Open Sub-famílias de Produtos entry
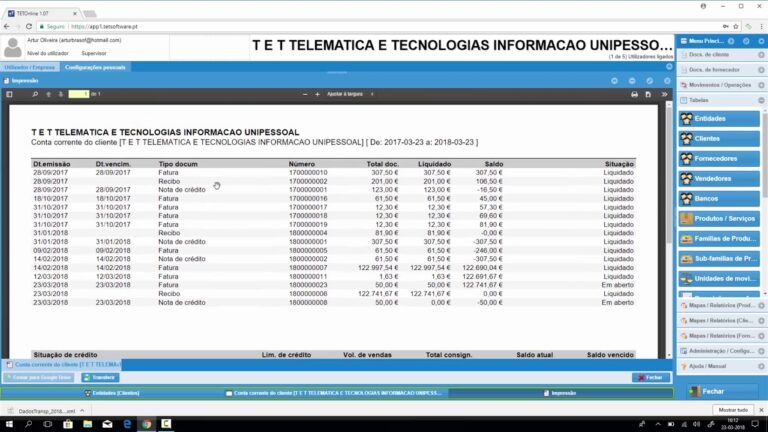The height and width of the screenshot is (432, 768). [x=719, y=259]
